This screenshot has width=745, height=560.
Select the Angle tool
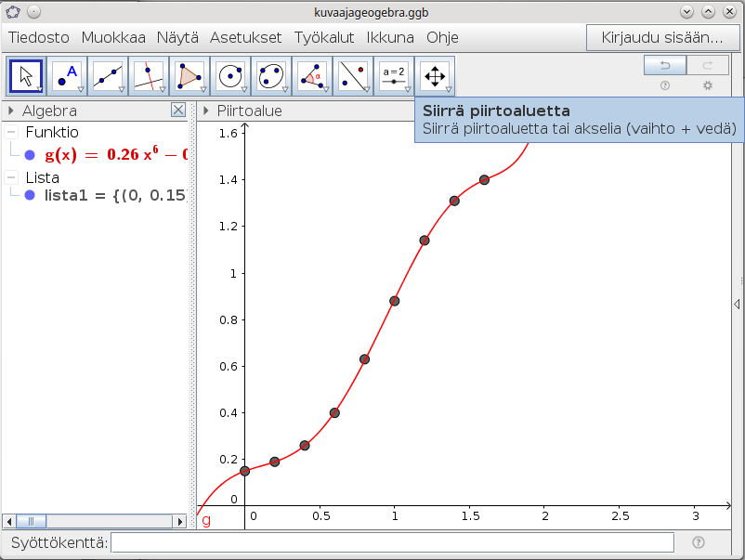pyautogui.click(x=312, y=76)
